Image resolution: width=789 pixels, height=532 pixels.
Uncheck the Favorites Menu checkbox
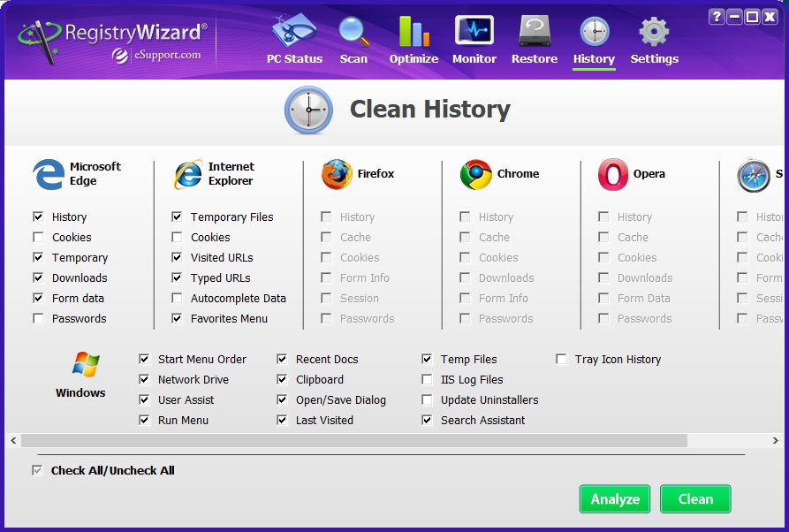[177, 318]
